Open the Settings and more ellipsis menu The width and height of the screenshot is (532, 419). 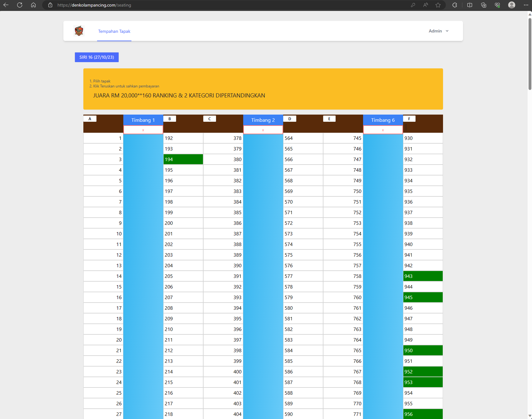coord(526,5)
